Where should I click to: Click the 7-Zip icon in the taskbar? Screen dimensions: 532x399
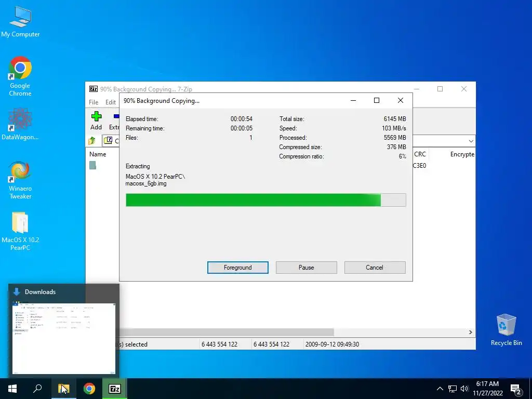coord(115,389)
